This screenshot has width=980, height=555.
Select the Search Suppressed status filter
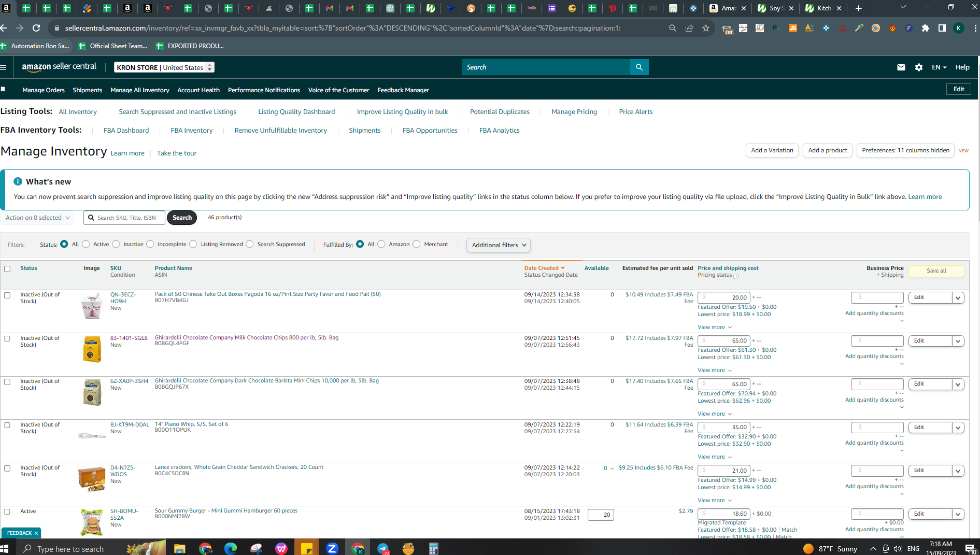coord(250,244)
